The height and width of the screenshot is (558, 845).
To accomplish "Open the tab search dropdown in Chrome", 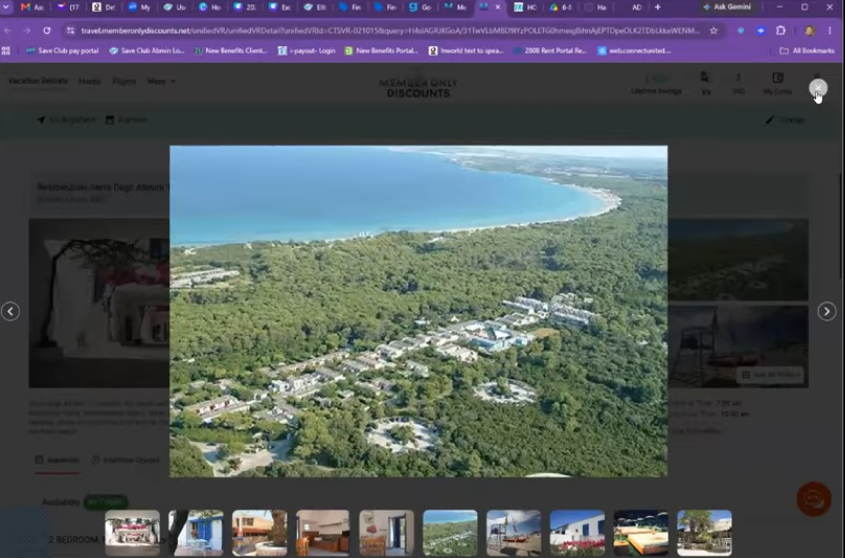I will pyautogui.click(x=6, y=7).
